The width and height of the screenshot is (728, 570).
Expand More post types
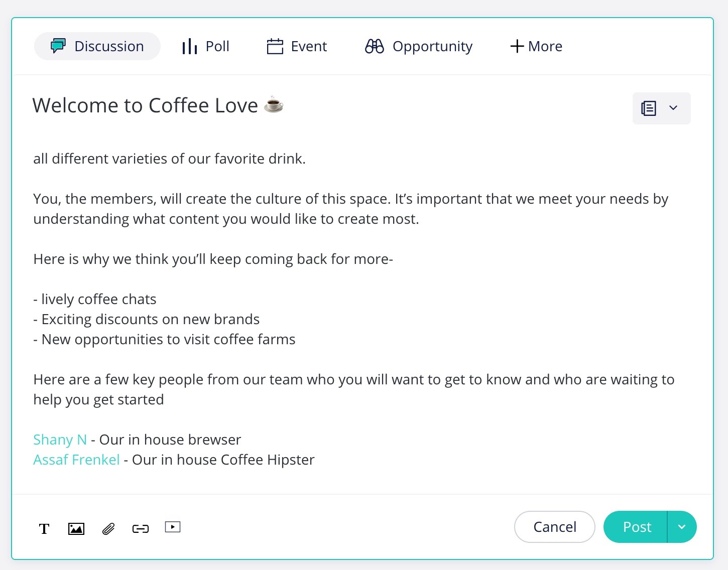536,46
